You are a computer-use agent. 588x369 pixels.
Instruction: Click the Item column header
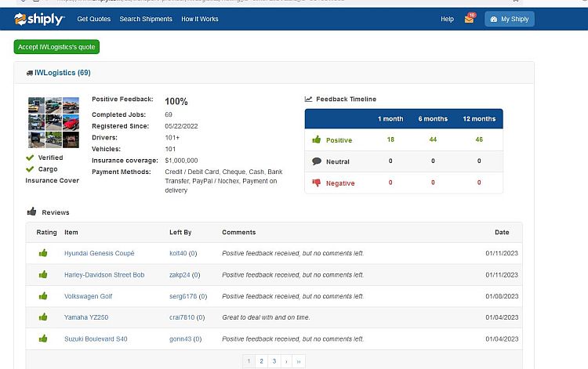71,232
